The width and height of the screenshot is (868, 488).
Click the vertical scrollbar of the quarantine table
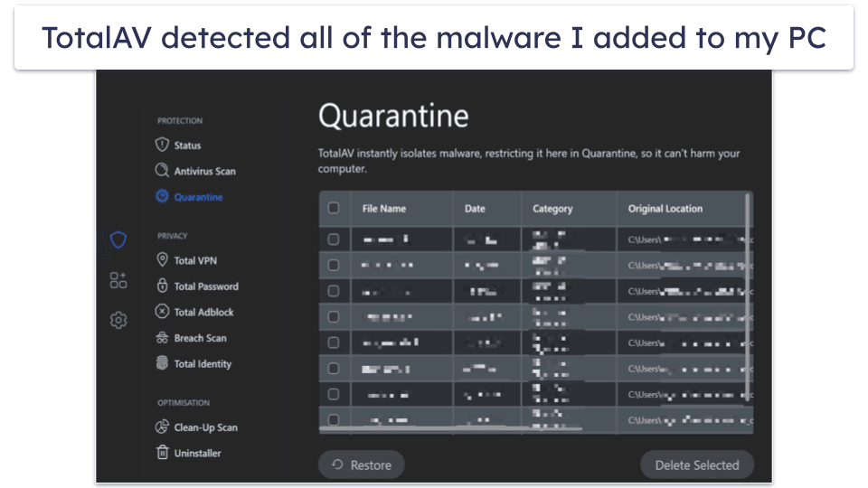click(x=750, y=296)
